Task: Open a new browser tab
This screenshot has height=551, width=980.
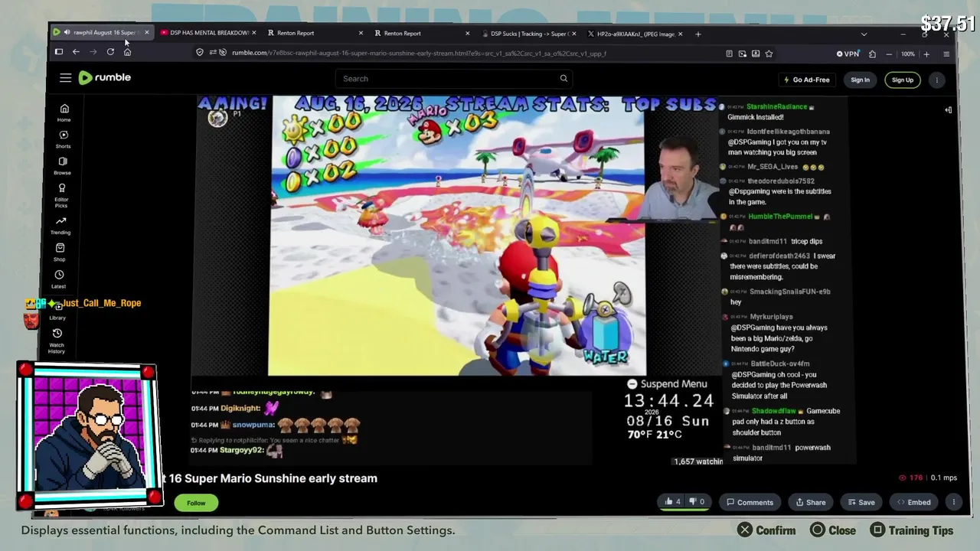Action: click(697, 34)
